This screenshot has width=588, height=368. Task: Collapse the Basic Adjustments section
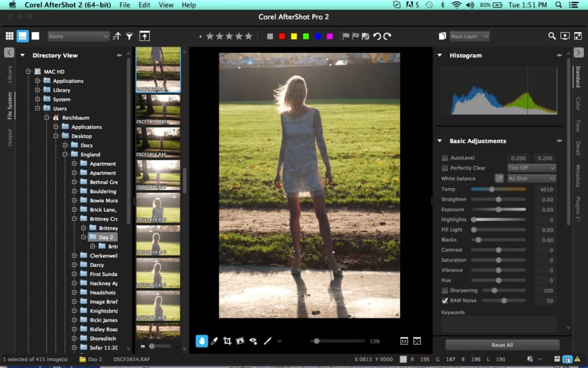tap(440, 141)
